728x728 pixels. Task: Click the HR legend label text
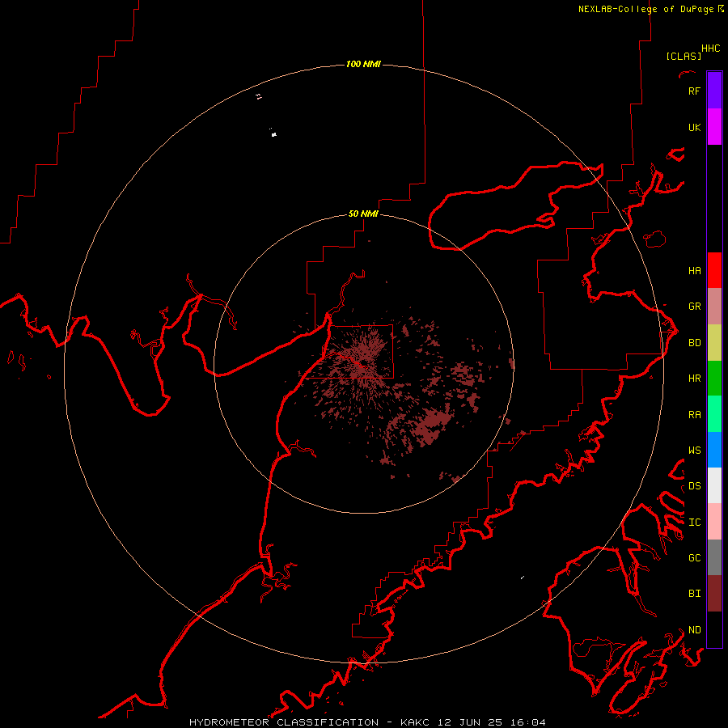[x=694, y=378]
